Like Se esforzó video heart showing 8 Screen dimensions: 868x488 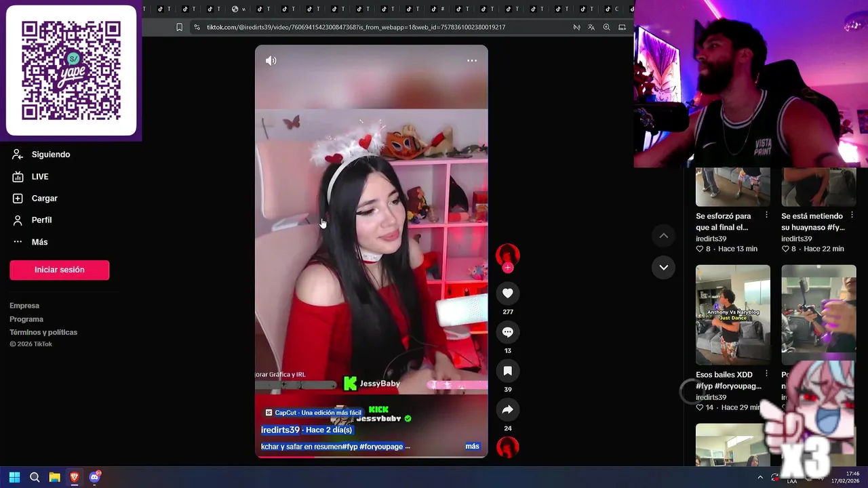[700, 249]
